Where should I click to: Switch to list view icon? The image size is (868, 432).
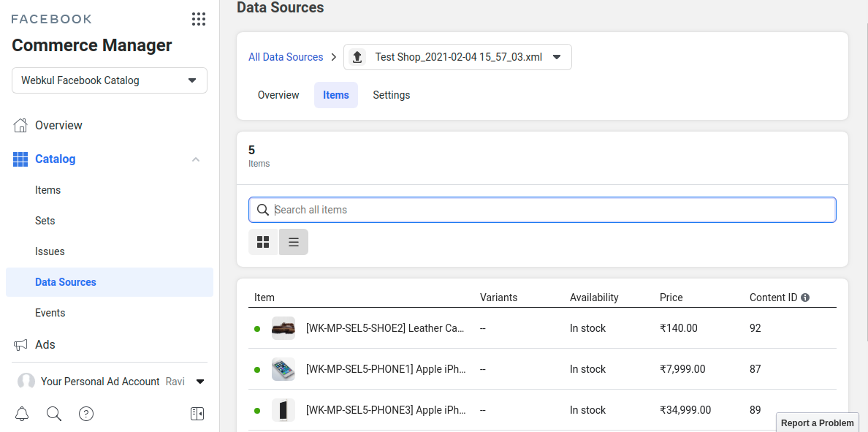coord(294,242)
